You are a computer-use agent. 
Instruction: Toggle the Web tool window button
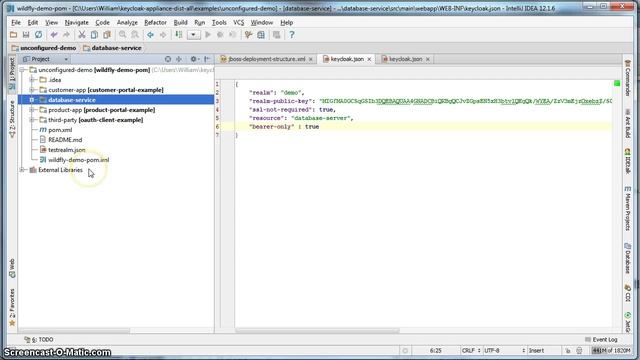(12, 268)
